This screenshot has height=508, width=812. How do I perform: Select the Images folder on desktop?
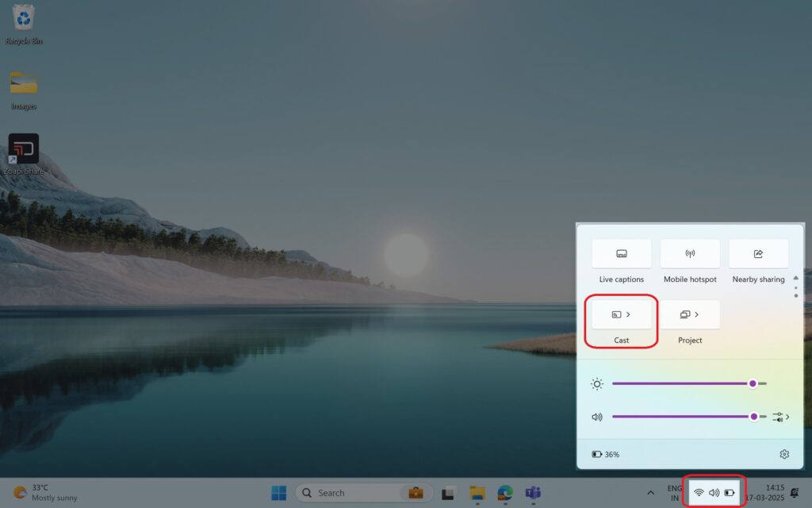point(24,90)
